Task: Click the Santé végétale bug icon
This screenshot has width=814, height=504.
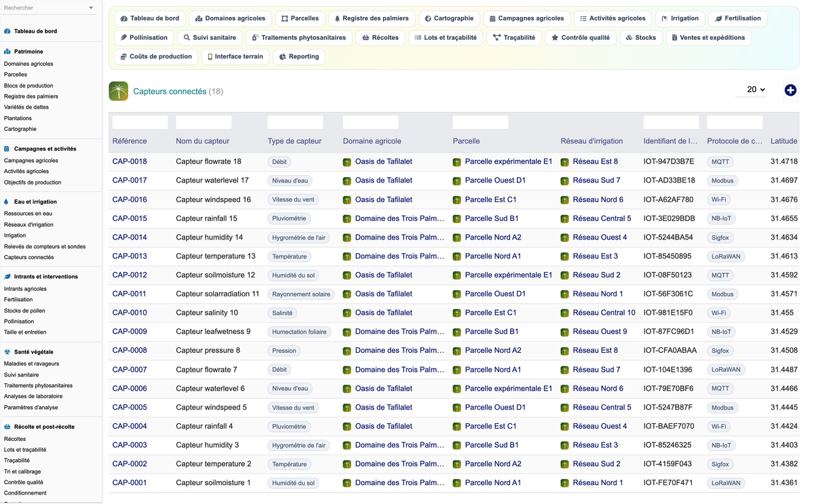Action: point(7,352)
